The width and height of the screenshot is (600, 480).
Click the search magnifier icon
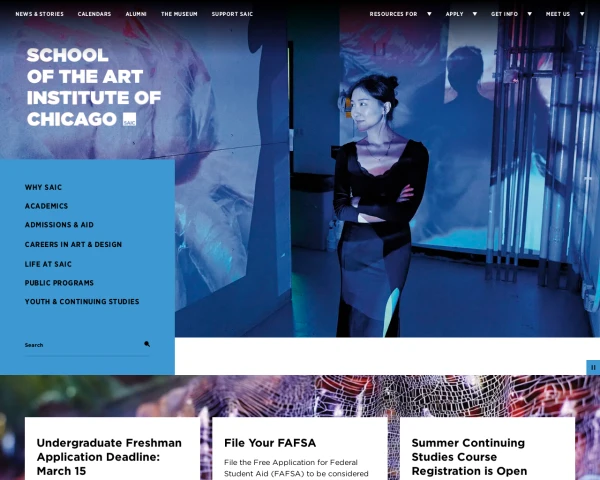tap(147, 344)
